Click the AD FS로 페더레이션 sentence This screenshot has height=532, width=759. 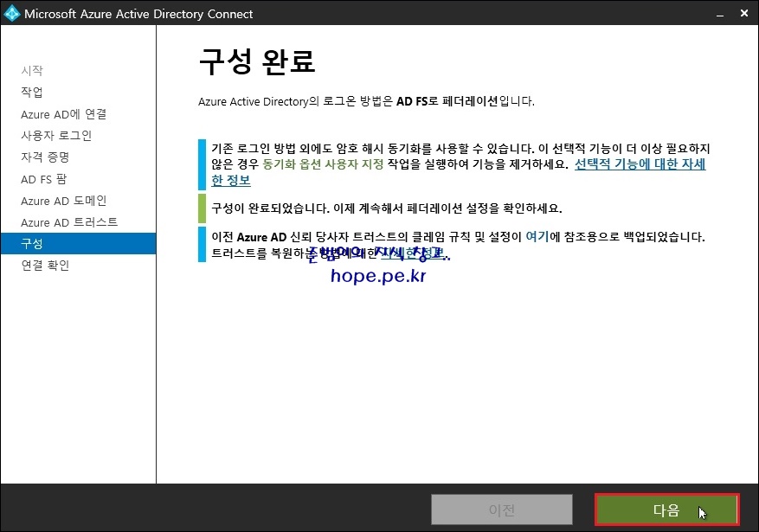coord(366,101)
